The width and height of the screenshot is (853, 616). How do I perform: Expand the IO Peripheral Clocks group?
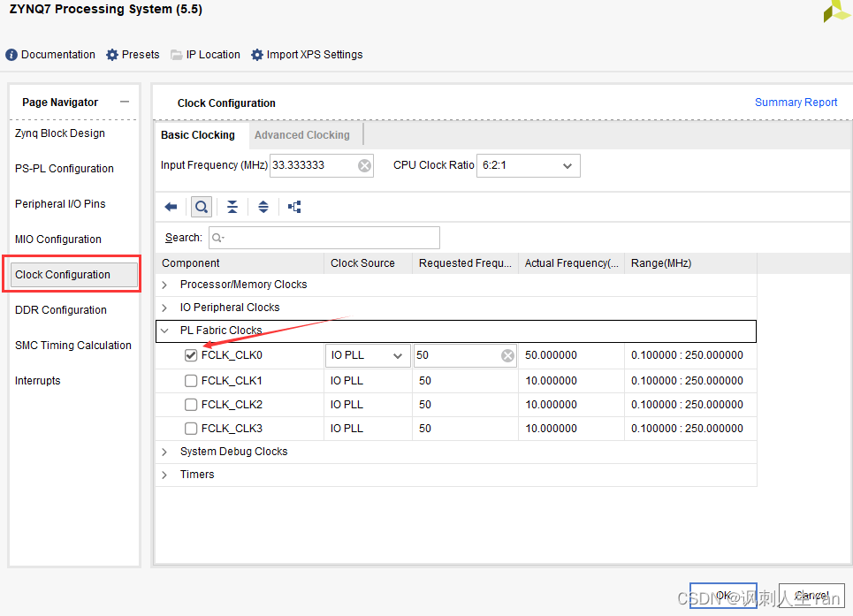(x=164, y=308)
